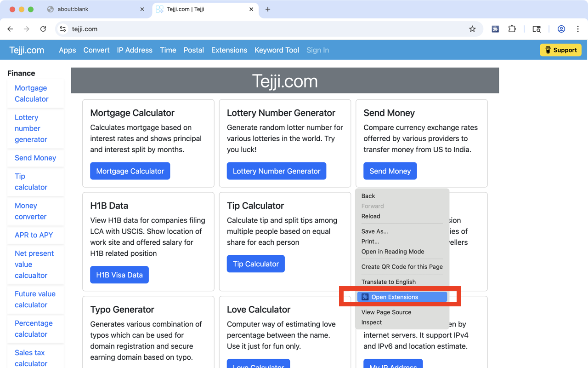Screen dimensions: 588x368
Task: Open the Extensions puzzle icon in toolbar
Action: (512, 29)
